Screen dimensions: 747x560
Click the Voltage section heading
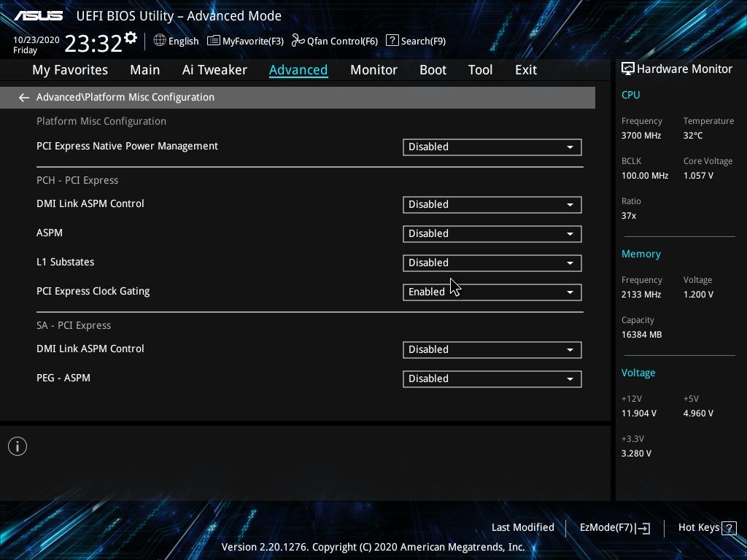pos(638,373)
